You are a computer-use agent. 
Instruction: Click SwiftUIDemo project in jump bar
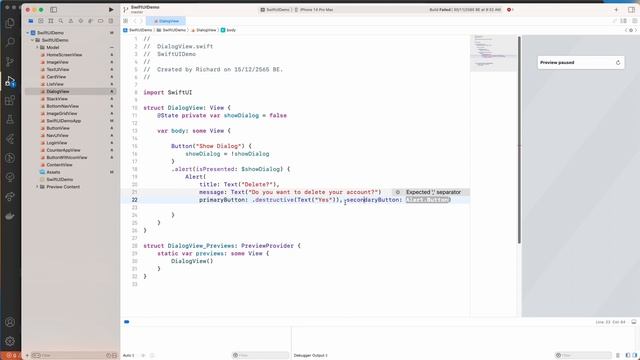138,30
